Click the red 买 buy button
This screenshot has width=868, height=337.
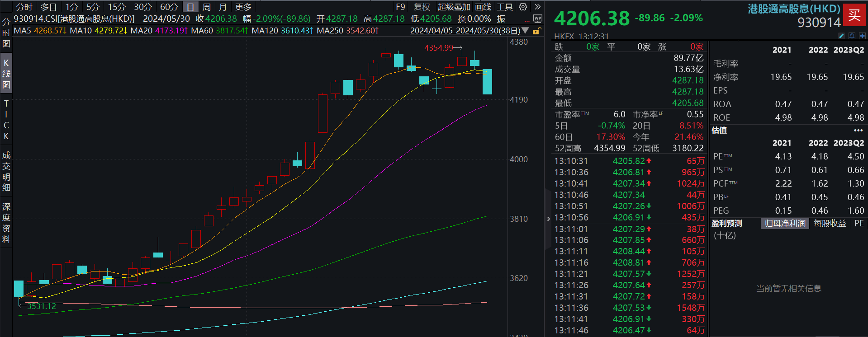pos(854,14)
